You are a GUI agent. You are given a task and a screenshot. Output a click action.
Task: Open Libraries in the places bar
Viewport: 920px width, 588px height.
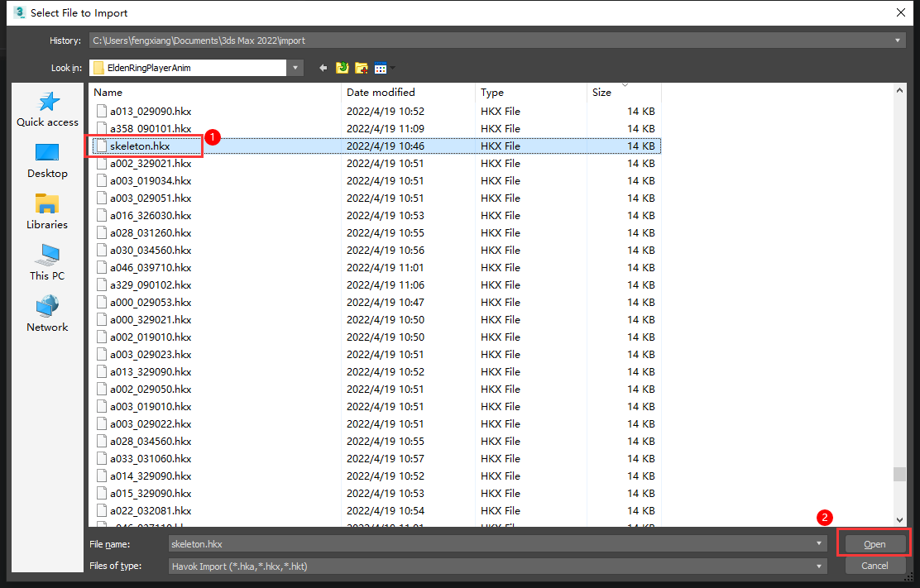(47, 212)
